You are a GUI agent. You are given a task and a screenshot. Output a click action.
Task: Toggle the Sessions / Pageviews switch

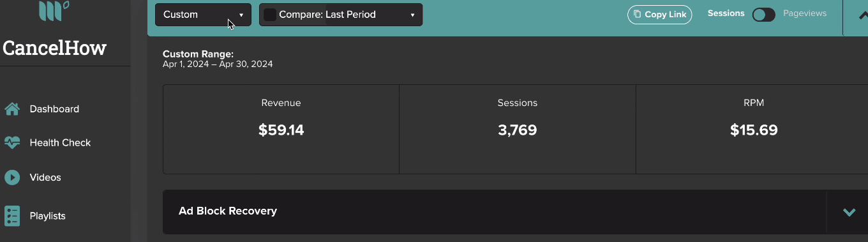tap(763, 15)
